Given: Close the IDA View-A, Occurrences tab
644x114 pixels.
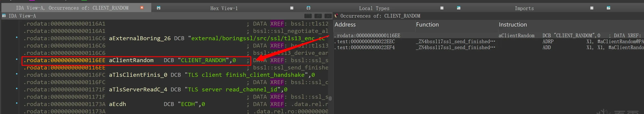Looking at the screenshot, I should [142, 8].
